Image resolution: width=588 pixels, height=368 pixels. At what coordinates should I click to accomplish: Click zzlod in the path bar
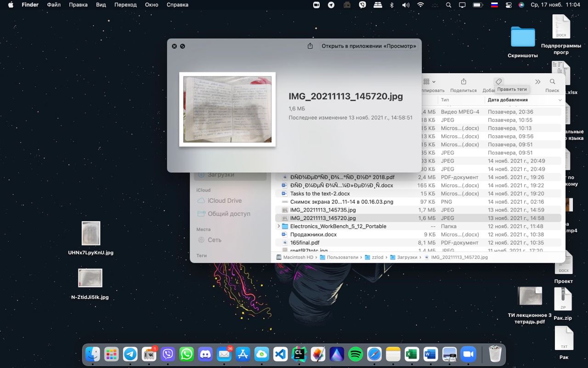[374, 258]
